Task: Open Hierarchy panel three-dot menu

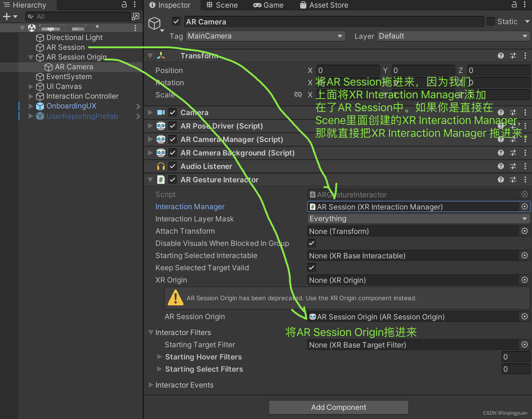Action: [135, 4]
